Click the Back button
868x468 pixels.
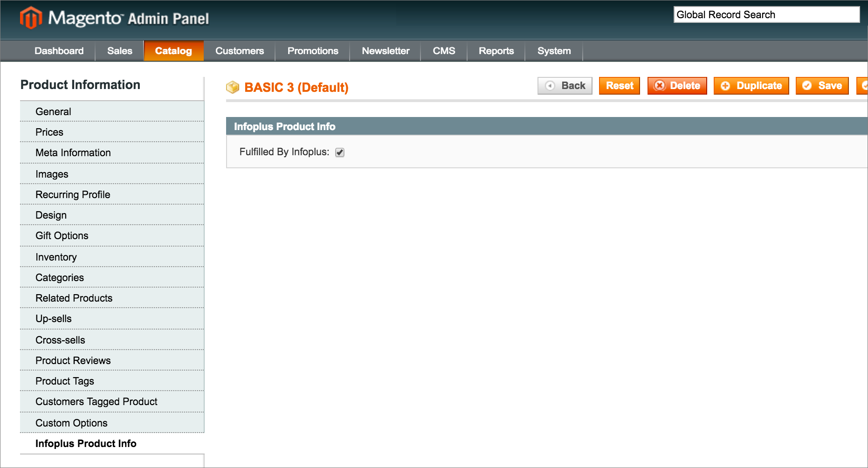565,86
